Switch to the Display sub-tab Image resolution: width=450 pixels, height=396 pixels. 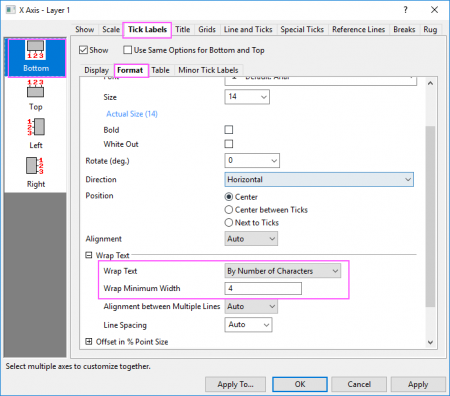click(x=97, y=70)
